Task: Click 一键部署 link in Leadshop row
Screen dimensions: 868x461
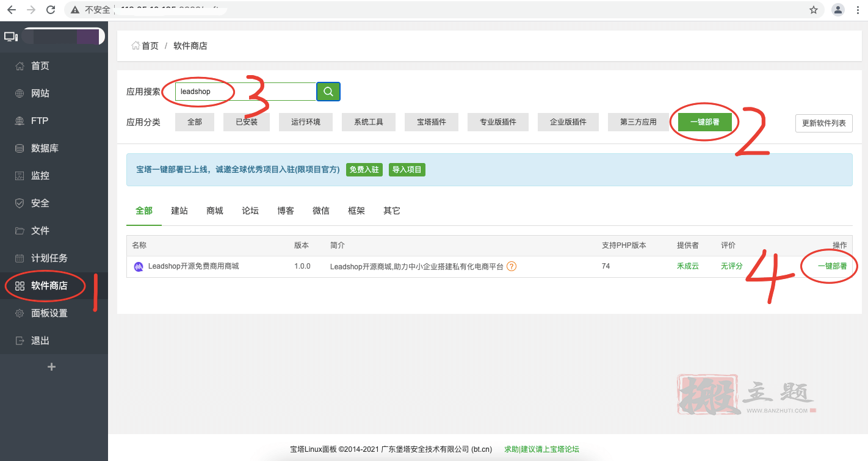Action: (833, 266)
